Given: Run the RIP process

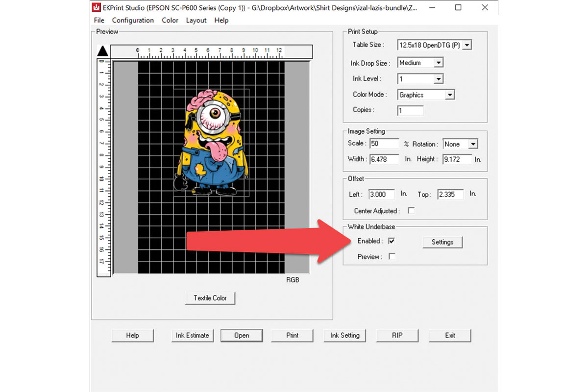Looking at the screenshot, I should 397,335.
